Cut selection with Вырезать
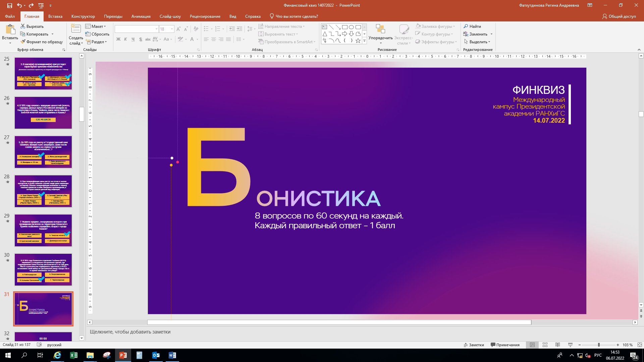Screen dimensions: 644x362 (32, 26)
